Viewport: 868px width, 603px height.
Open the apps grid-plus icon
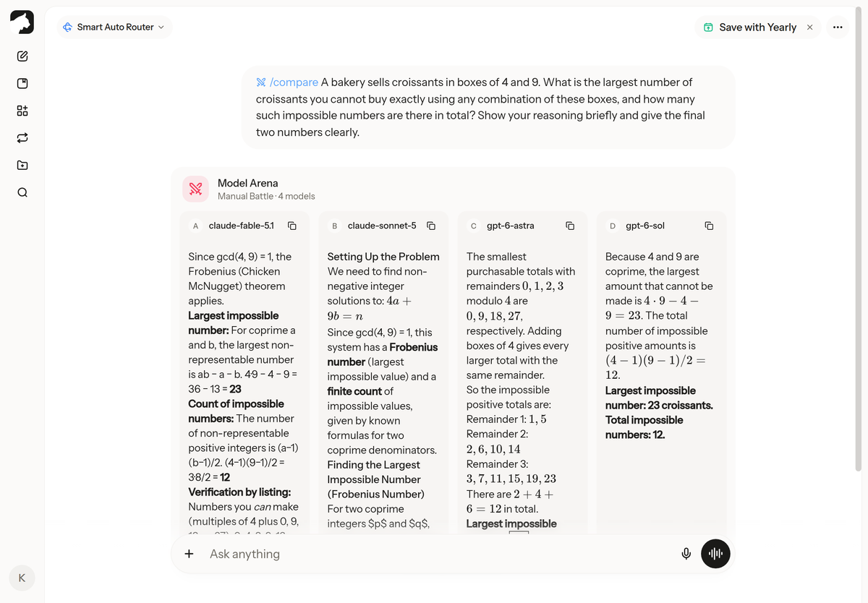(x=22, y=111)
